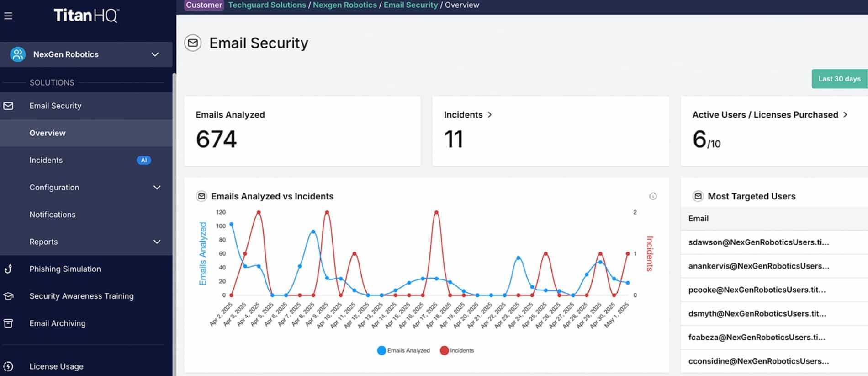Go to Nexgen Robotics breadcrumb link
Screen dimensions: 868x376
click(x=345, y=5)
